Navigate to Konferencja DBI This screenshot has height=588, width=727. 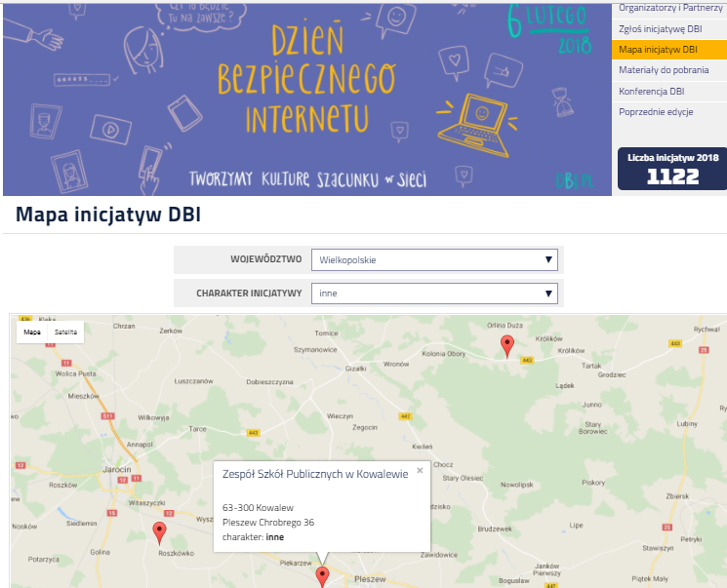651,91
